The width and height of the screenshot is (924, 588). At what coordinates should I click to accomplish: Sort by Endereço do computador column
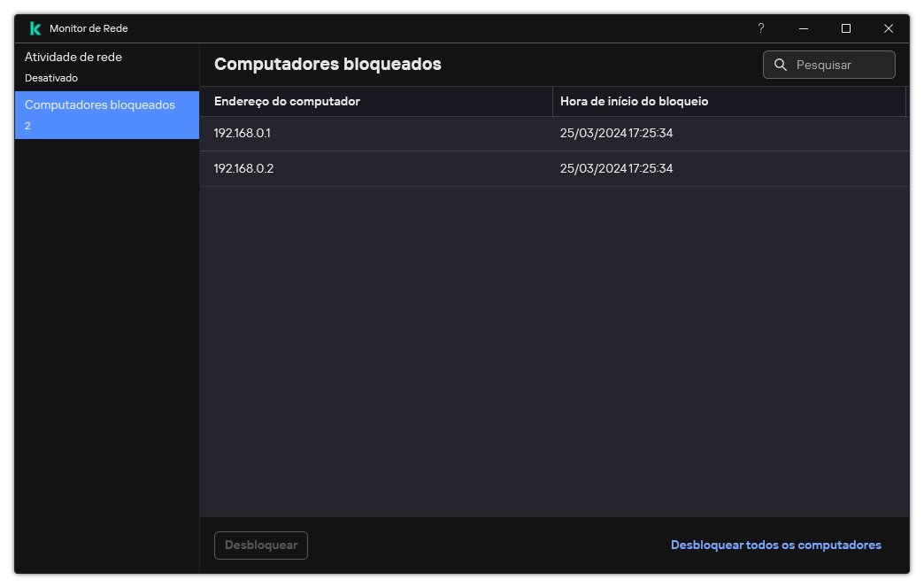pyautogui.click(x=287, y=101)
